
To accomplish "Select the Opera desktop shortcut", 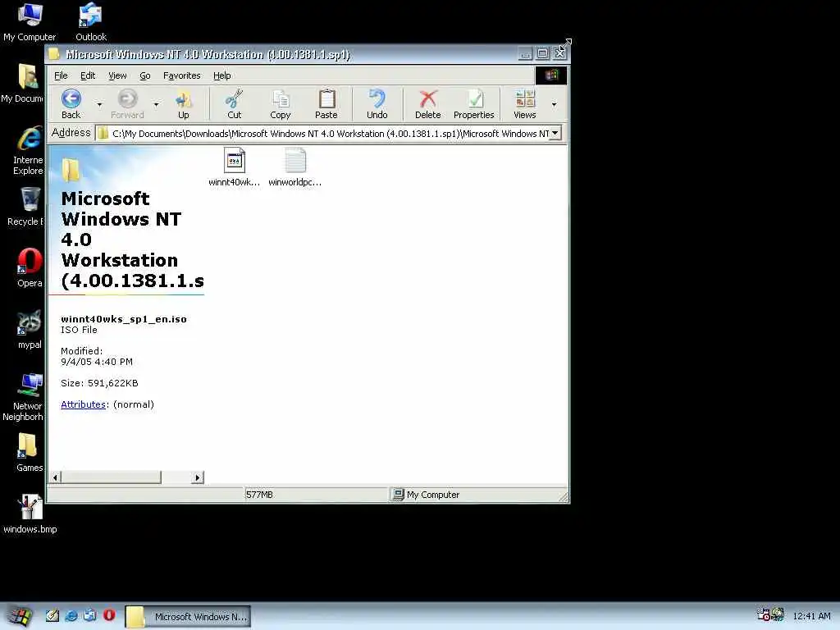I will 30,268.
